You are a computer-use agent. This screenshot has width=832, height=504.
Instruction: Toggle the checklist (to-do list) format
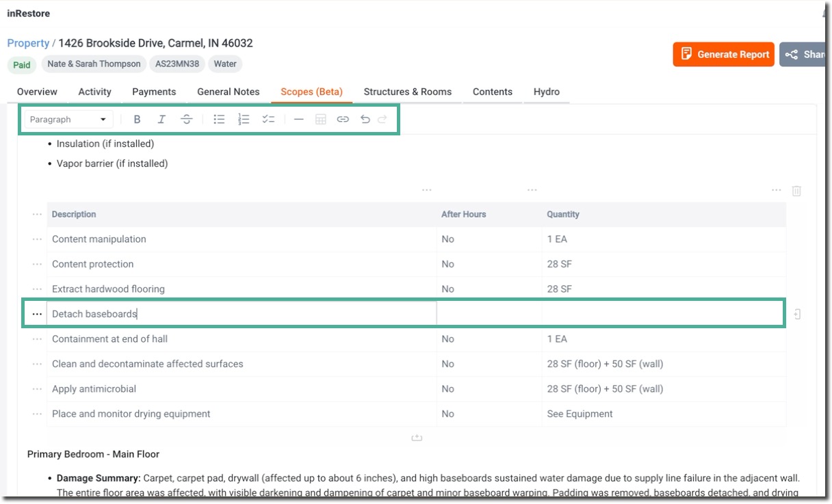point(268,120)
